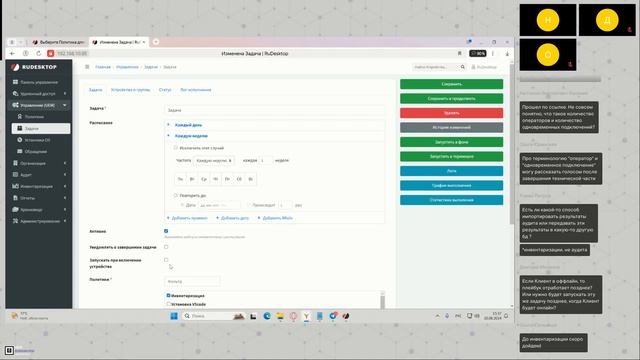Click the Главная breadcrumb link

pyautogui.click(x=103, y=67)
